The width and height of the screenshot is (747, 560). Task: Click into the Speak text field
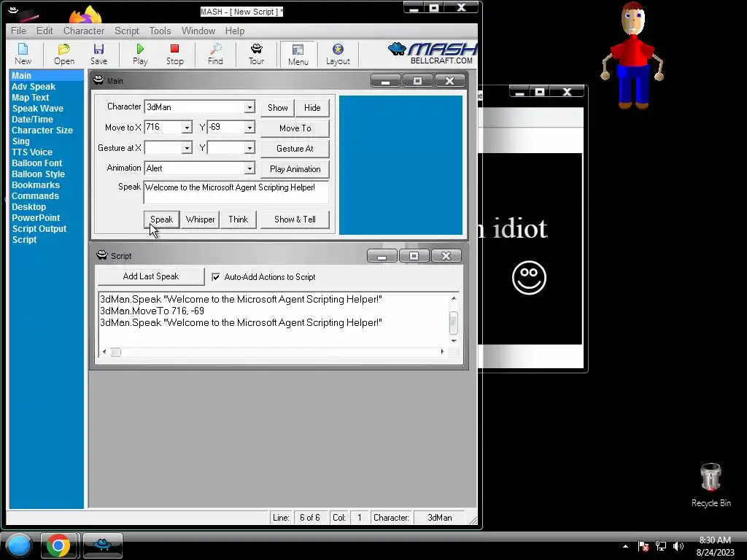236,192
